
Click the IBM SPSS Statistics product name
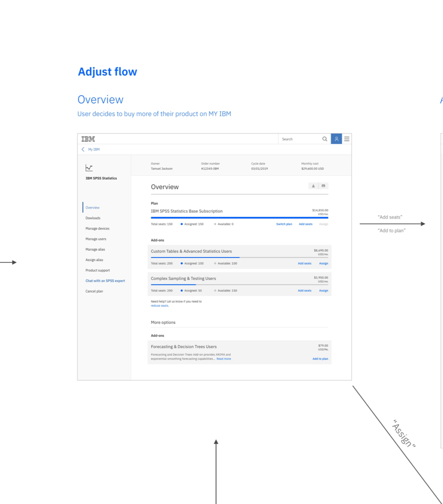click(101, 178)
